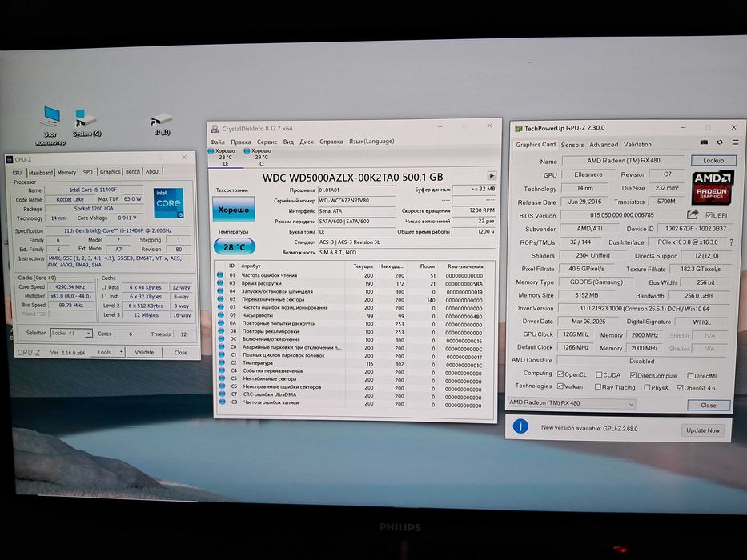Click the blue info icon in GPU-Z update notice
Screen dimensions: 747x560
tap(520, 426)
